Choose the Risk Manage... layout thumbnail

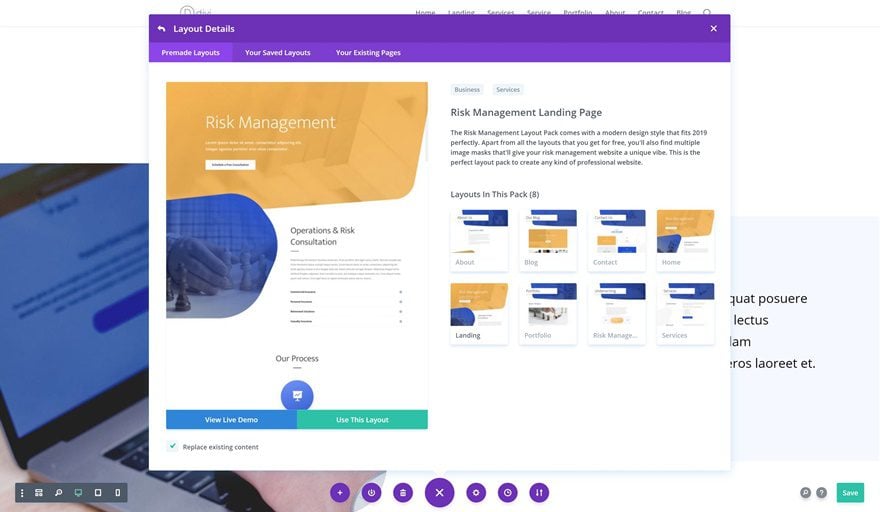(x=616, y=313)
